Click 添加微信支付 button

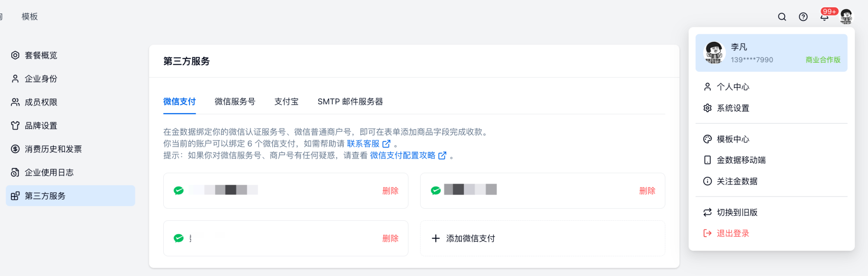tap(464, 238)
